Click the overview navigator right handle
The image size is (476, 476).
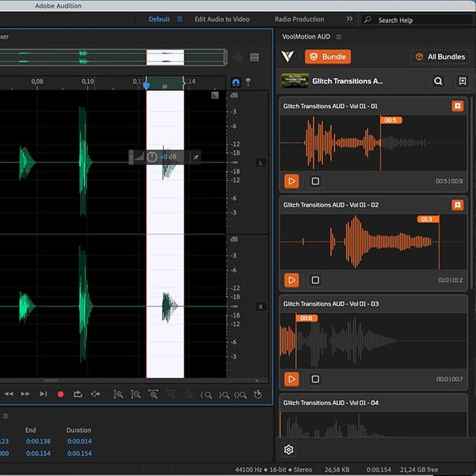tap(225, 57)
